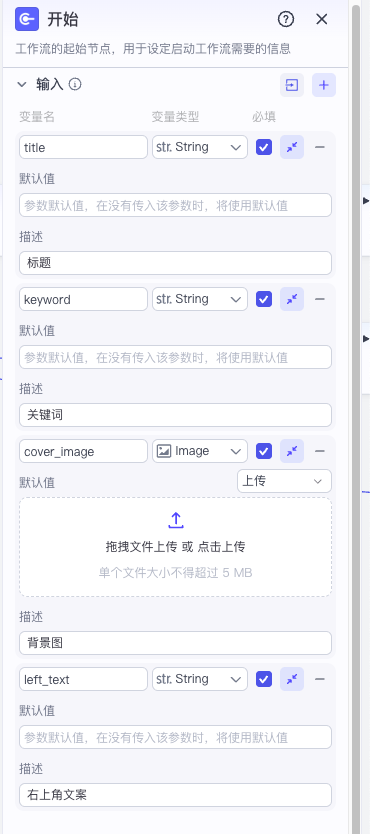
Task: Open the info icon beside 输入
Action: pos(75,84)
